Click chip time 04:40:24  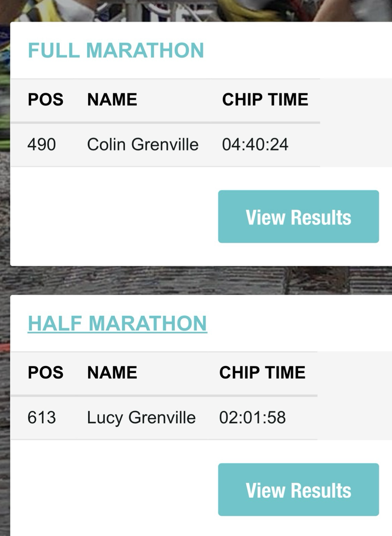click(x=255, y=144)
